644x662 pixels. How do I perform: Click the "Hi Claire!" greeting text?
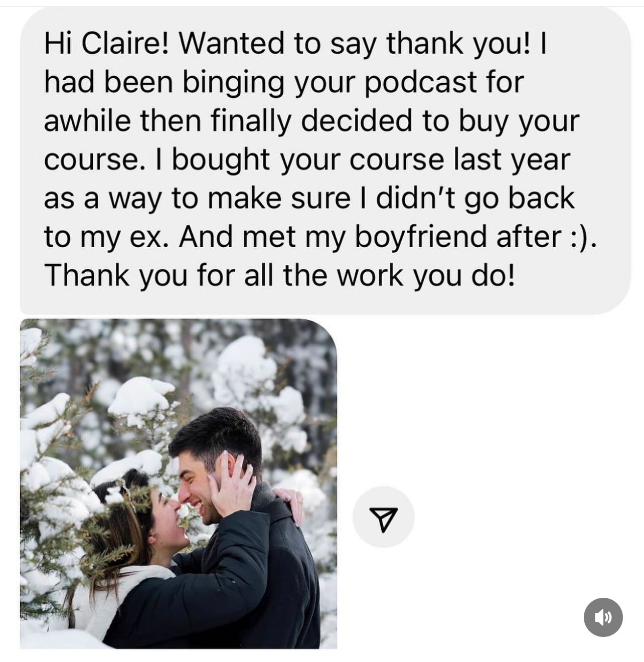click(x=107, y=43)
